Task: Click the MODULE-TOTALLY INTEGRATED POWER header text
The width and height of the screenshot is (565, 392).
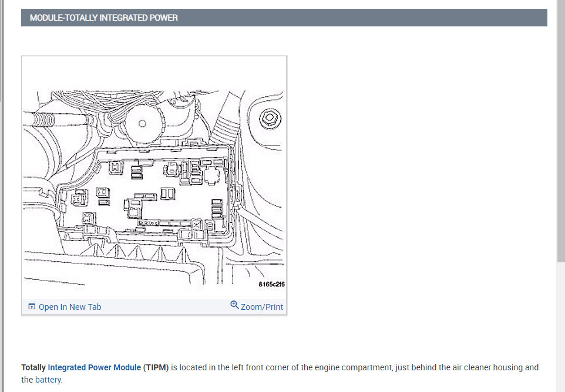Action: 104,18
